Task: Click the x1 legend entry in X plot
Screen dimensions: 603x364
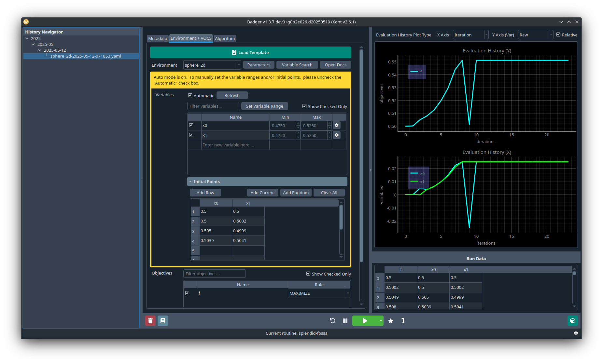Action: click(x=417, y=182)
